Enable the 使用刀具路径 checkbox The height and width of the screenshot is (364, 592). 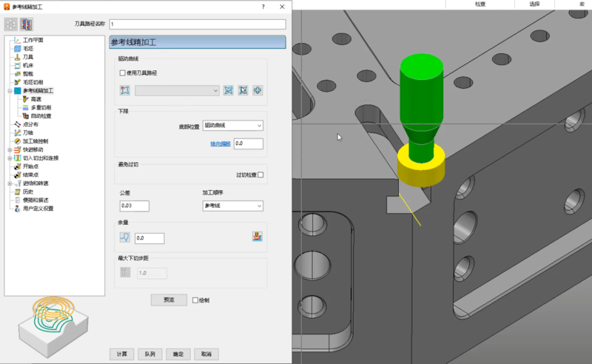(123, 73)
